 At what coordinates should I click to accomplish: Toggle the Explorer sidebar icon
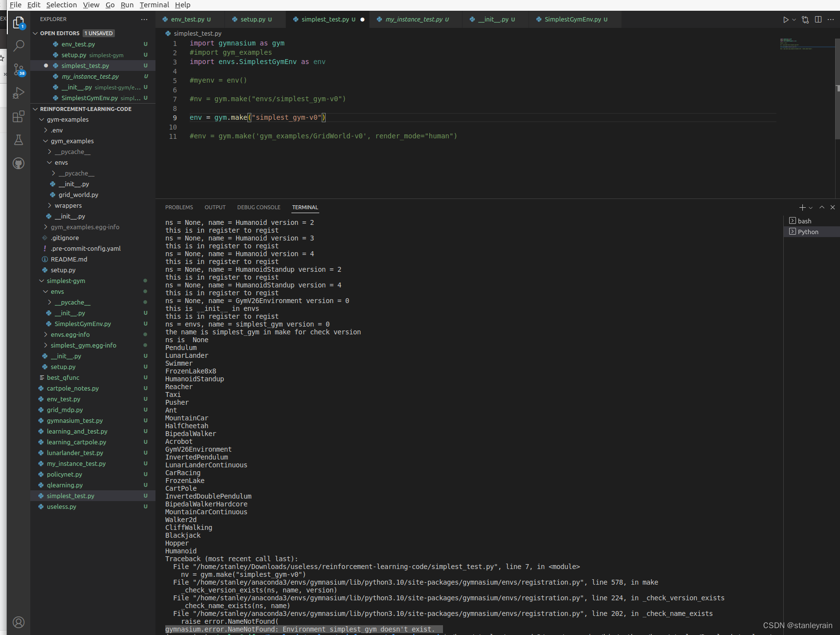(19, 22)
